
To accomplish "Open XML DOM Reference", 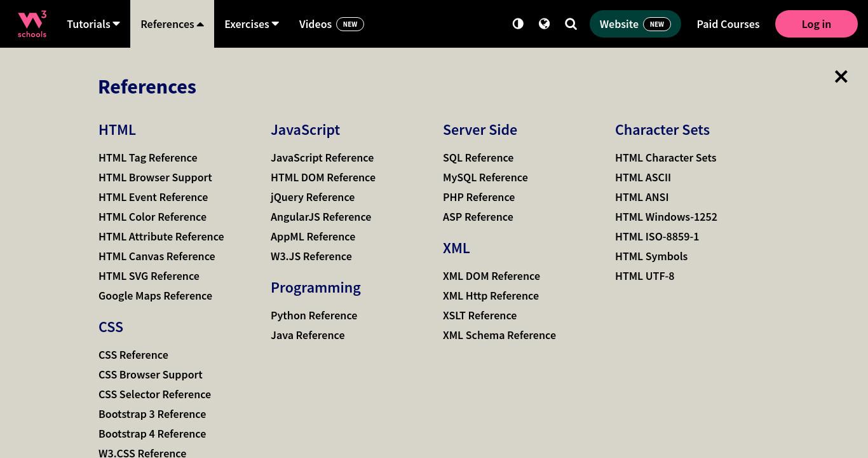I will (491, 275).
